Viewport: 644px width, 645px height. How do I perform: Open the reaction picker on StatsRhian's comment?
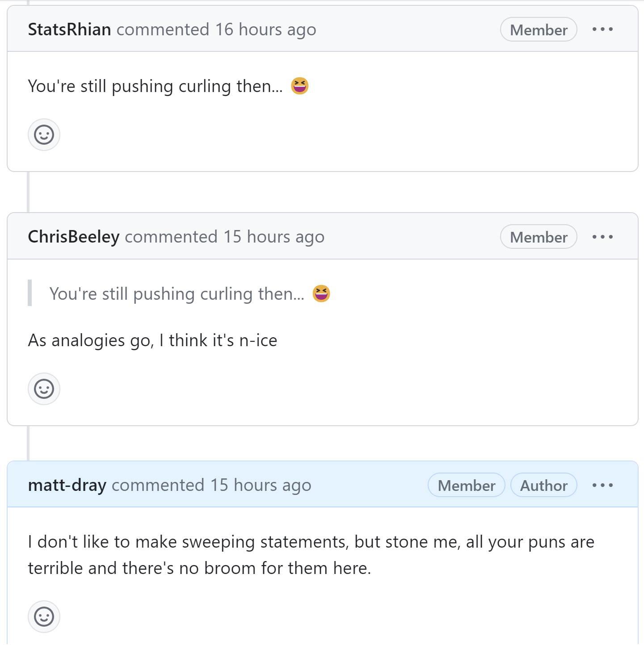[x=43, y=134]
